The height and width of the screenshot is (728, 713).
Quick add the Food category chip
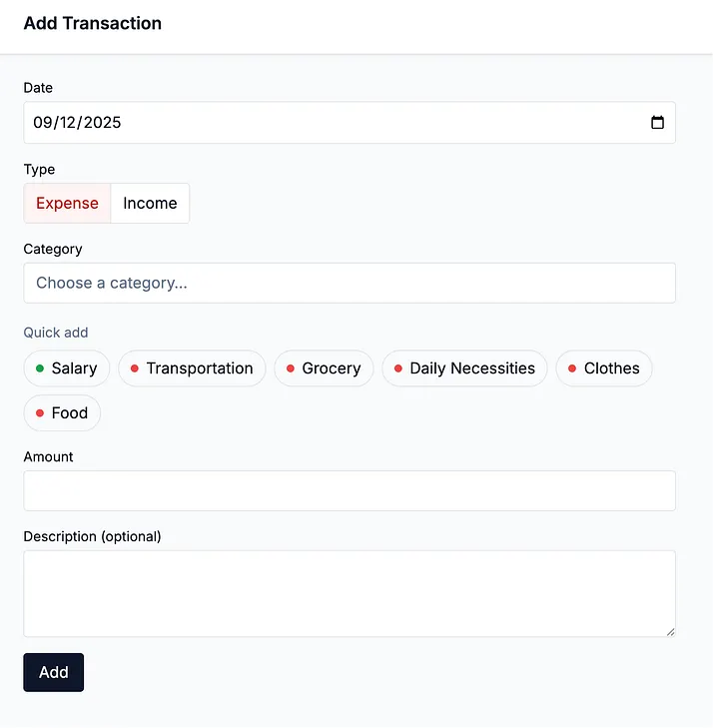(62, 412)
